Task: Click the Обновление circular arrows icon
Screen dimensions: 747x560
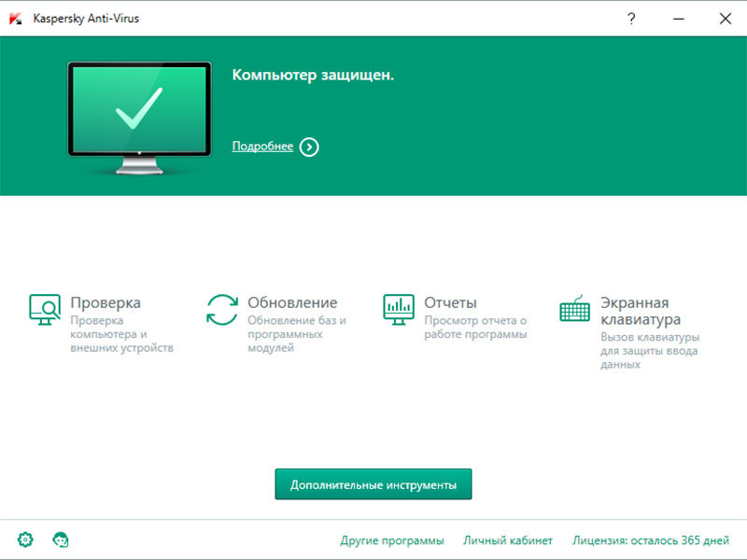Action: coord(222,309)
